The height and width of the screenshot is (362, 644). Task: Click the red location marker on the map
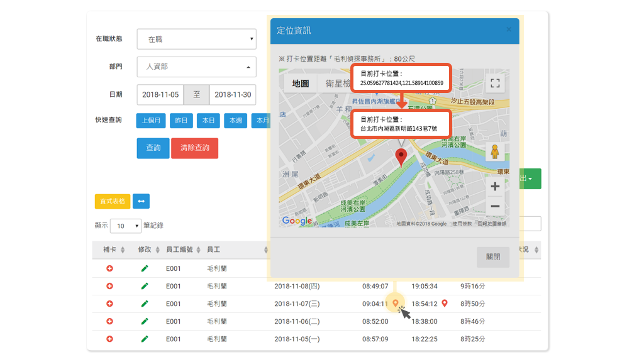(401, 158)
